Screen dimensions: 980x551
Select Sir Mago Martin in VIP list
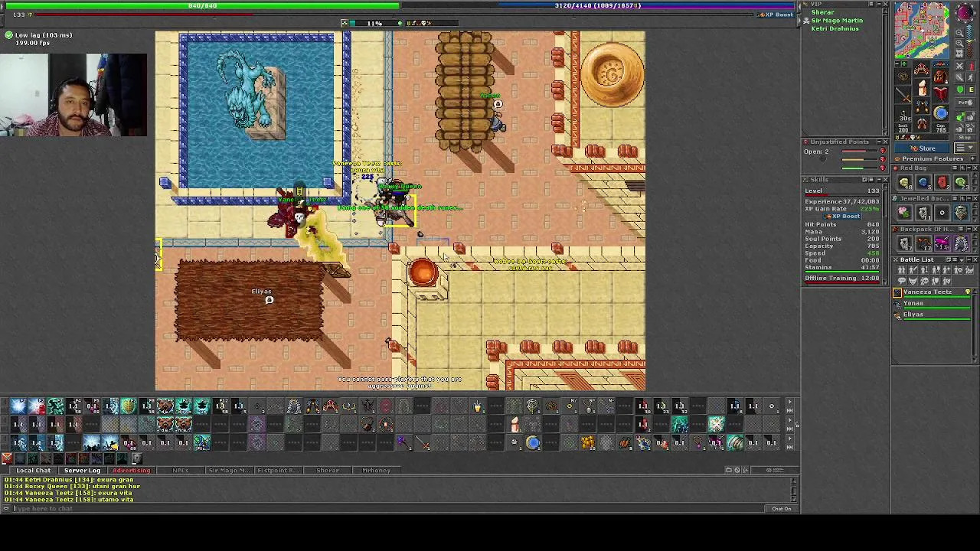[x=837, y=20]
